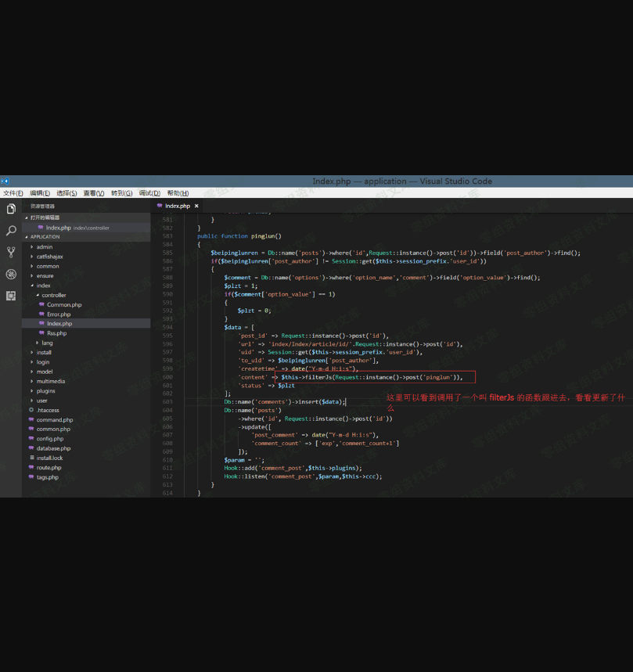
Task: Open Common.php in the controller folder
Action: 63,305
